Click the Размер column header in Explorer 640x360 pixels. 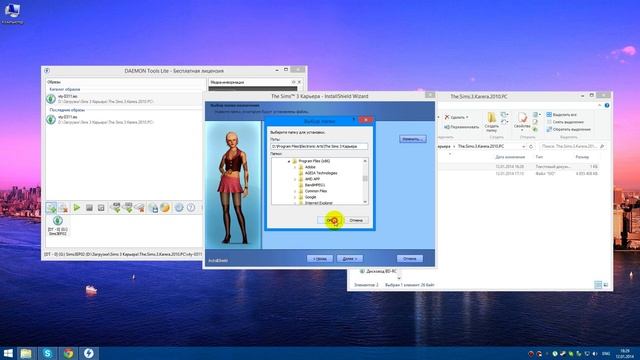click(x=582, y=157)
